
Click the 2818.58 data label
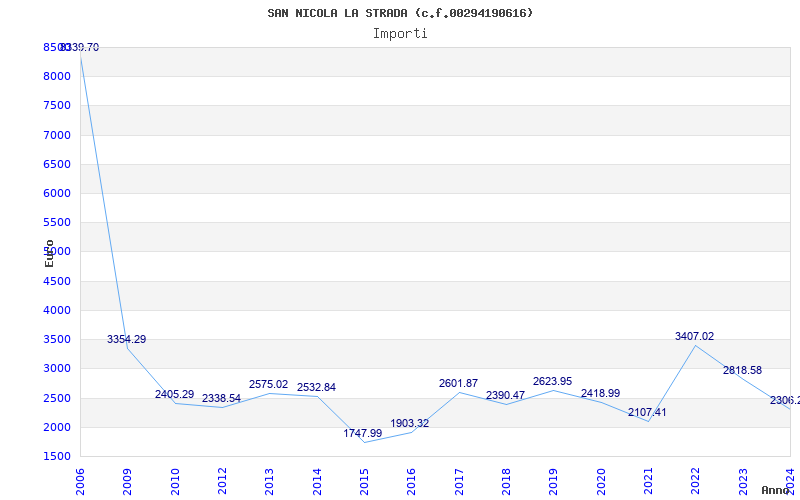point(742,370)
